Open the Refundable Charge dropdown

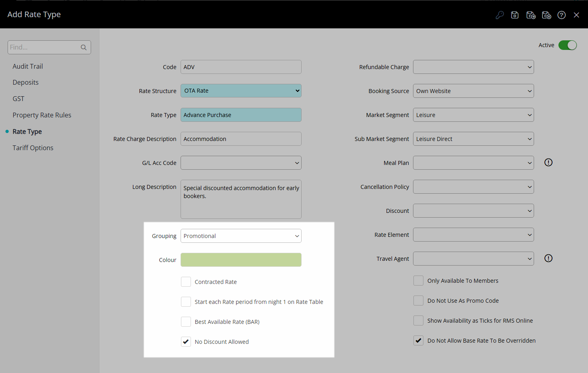pyautogui.click(x=473, y=67)
